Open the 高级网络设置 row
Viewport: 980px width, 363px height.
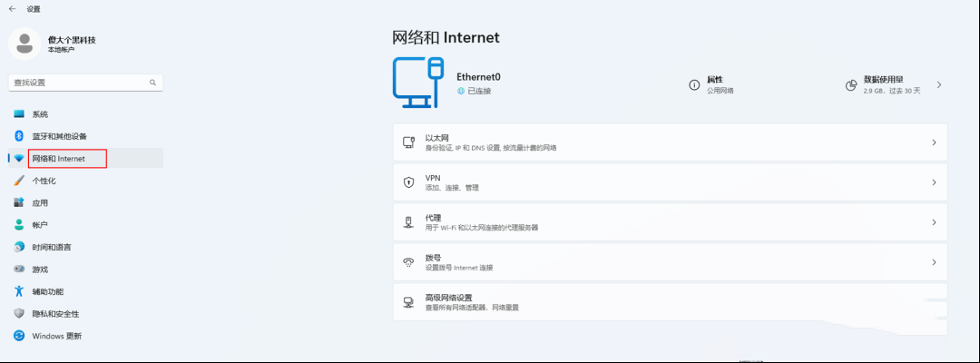coord(670,302)
